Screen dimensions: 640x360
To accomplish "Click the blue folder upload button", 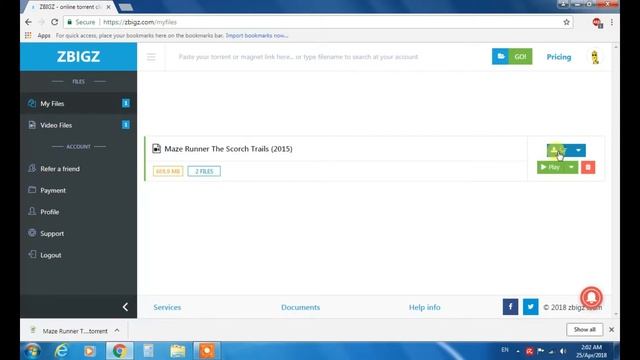I will click(x=500, y=56).
